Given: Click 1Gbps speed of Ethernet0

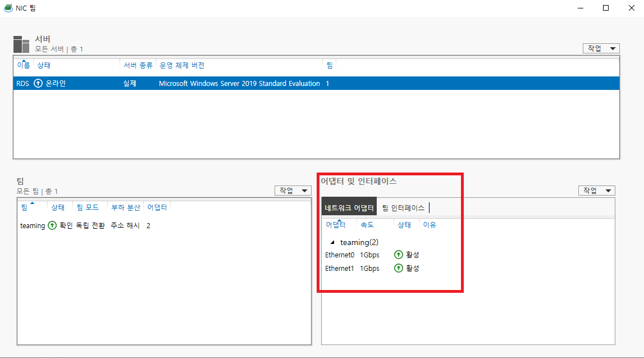Looking at the screenshot, I should click(x=369, y=255).
